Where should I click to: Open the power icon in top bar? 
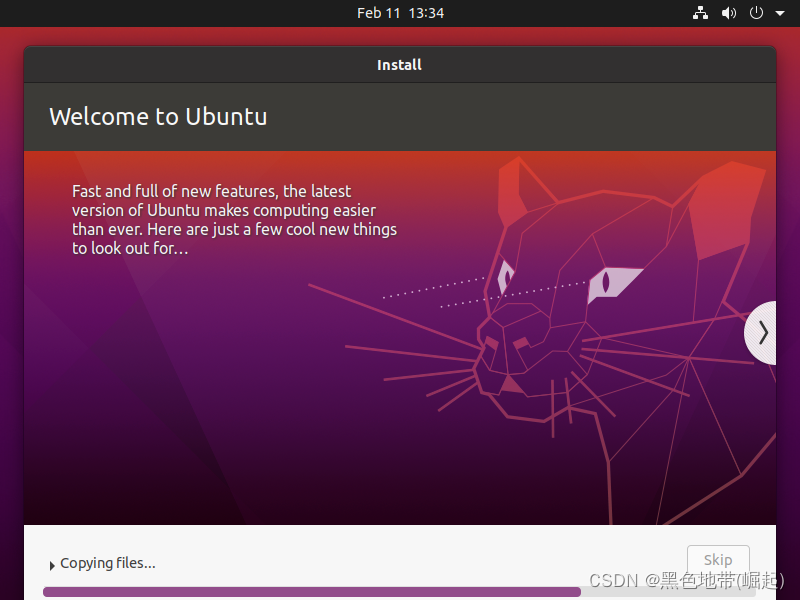click(x=756, y=13)
